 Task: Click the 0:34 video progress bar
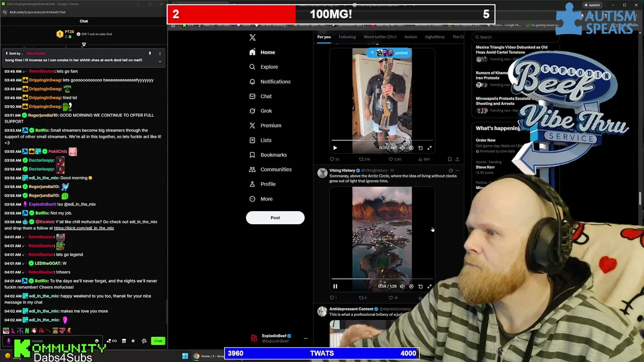pyautogui.click(x=382, y=279)
